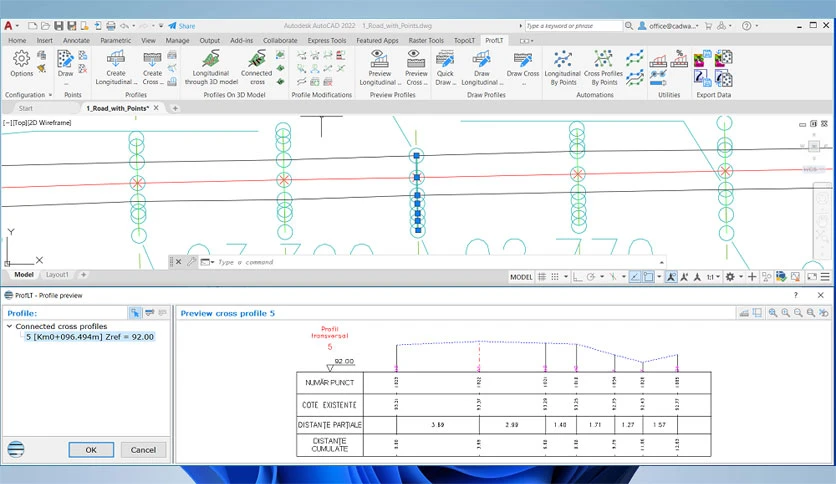Toggle snap mode dots in status bar

pyautogui.click(x=555, y=277)
